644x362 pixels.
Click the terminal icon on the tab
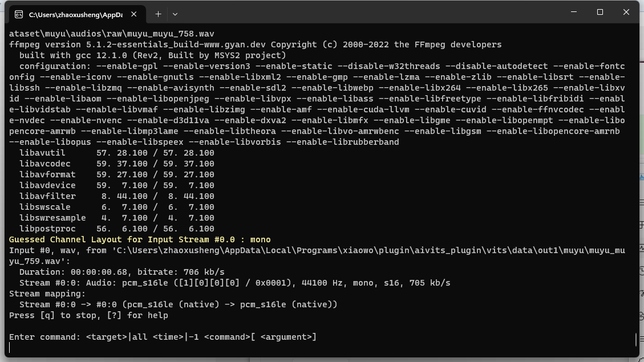pos(19,14)
